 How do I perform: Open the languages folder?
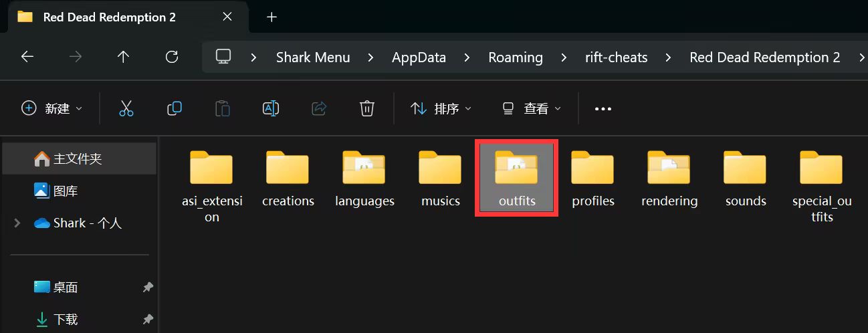(364, 178)
